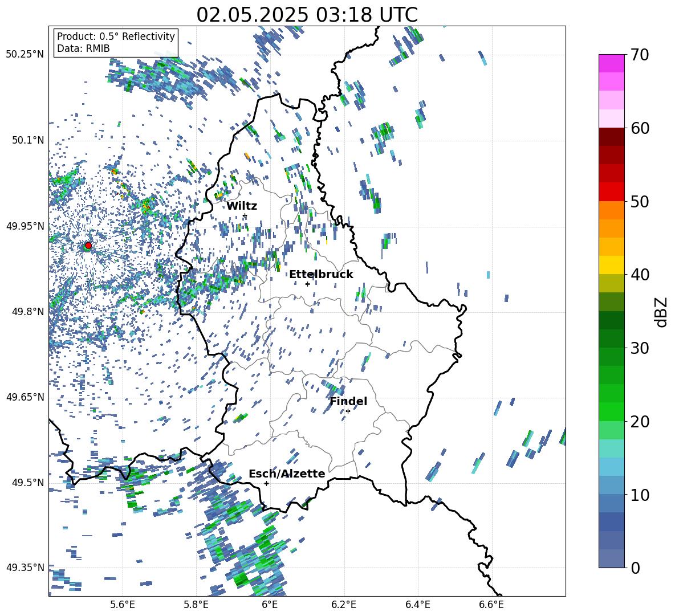The image size is (675, 616).
Task: Click the Esch/Alzette city label
Action: coord(287,474)
